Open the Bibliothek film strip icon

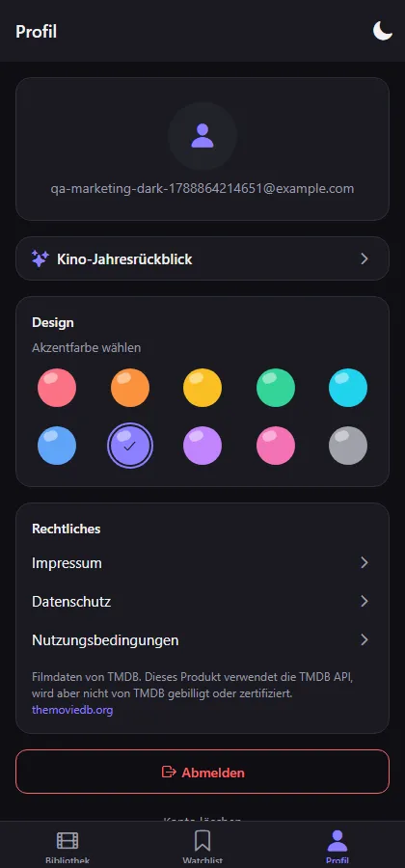coord(67,841)
